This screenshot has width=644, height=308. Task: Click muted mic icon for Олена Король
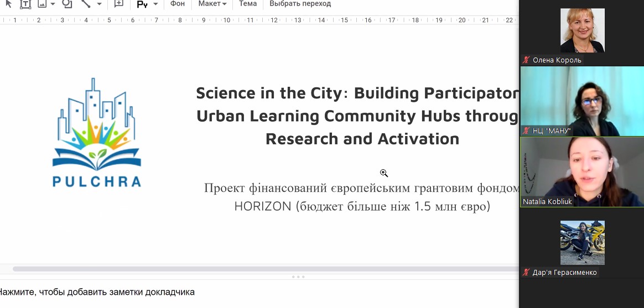526,60
